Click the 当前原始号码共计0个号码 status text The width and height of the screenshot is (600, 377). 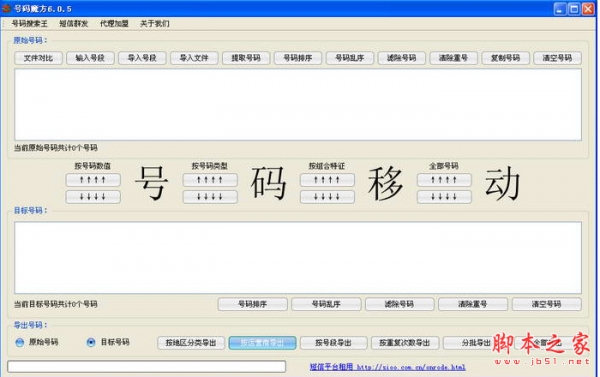56,148
